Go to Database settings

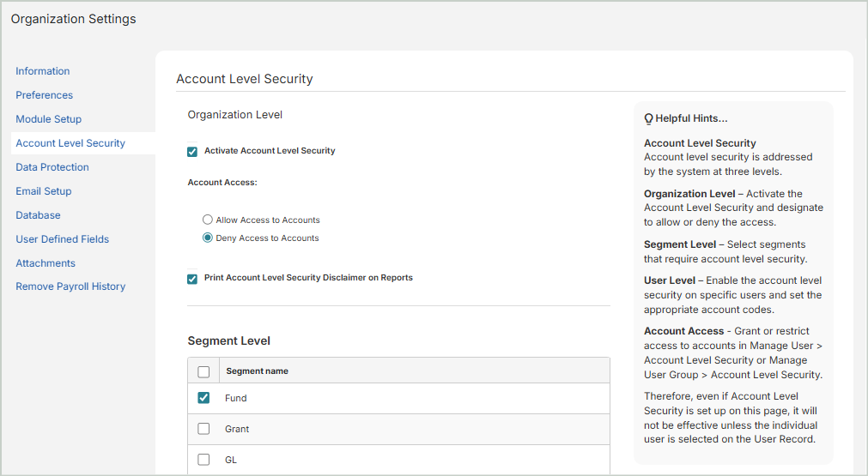click(38, 215)
